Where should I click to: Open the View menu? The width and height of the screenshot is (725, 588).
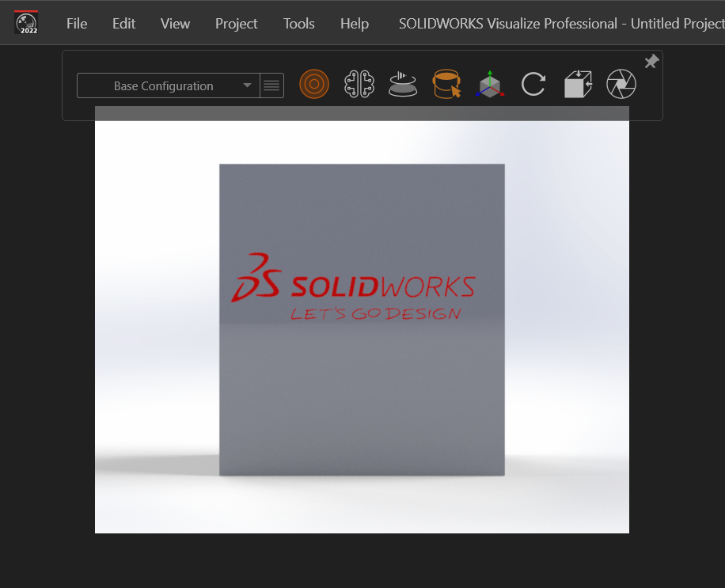[x=175, y=24]
